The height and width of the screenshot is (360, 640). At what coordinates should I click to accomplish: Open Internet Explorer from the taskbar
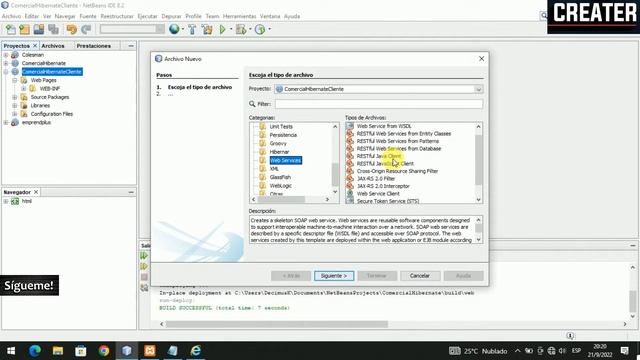[x=196, y=351]
